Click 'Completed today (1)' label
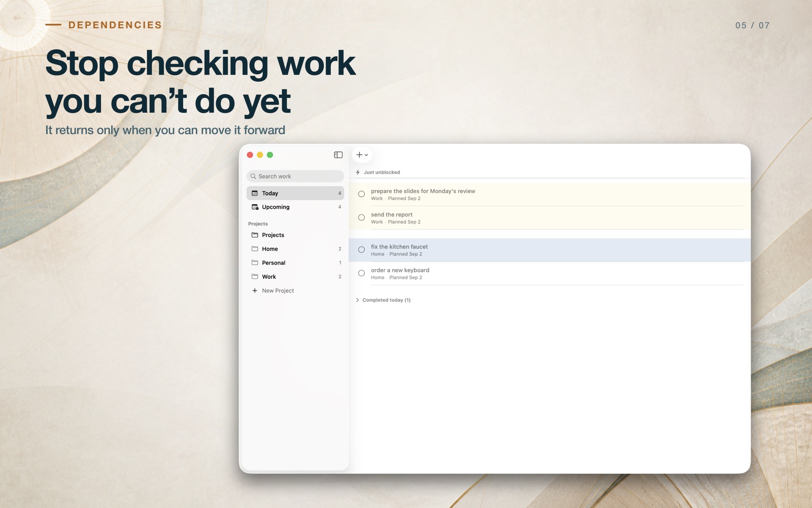Viewport: 812px width, 508px height. pyautogui.click(x=387, y=300)
